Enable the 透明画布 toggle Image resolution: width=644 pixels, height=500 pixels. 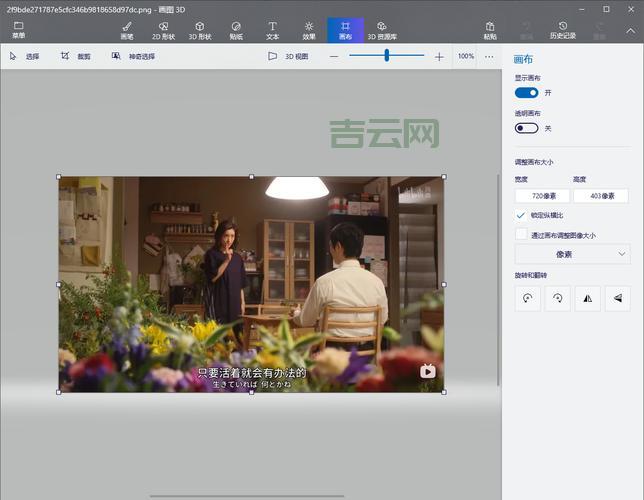[x=526, y=128]
